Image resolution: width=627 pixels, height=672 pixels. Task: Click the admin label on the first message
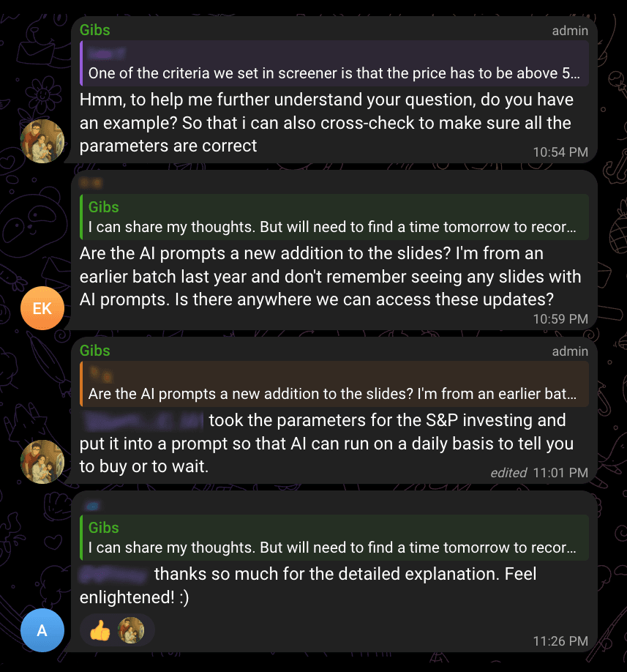pos(570,30)
